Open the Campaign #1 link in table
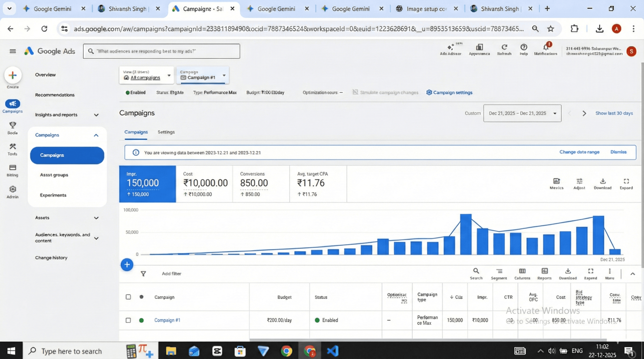The image size is (644, 359). [x=167, y=320]
